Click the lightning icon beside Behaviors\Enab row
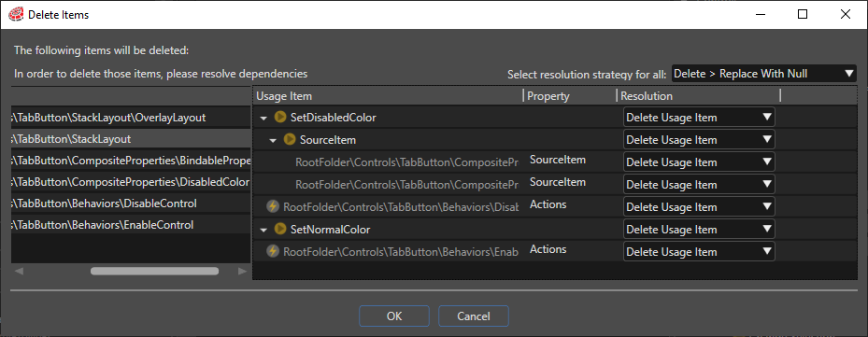 pos(272,251)
